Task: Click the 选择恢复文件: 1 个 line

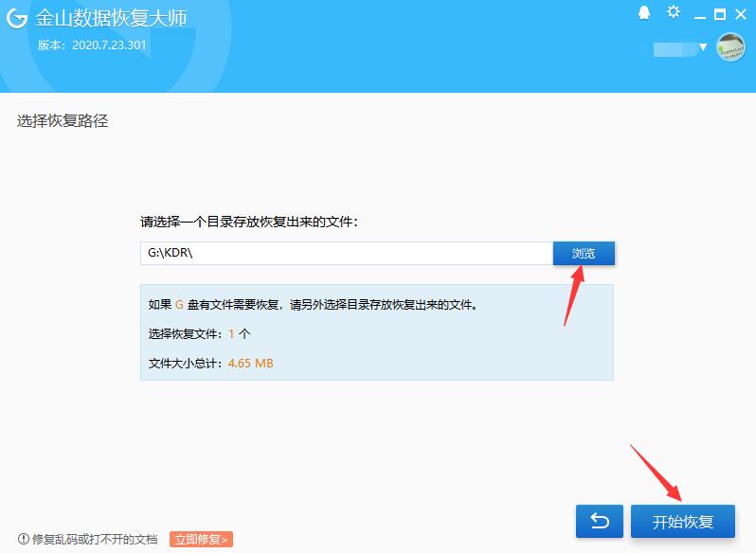Action: pyautogui.click(x=199, y=334)
